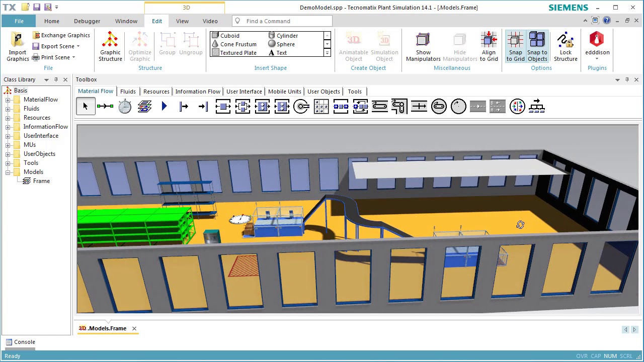Screen dimensions: 644x362
Task: Expand the Insert Shape gallery
Action: (x=327, y=53)
